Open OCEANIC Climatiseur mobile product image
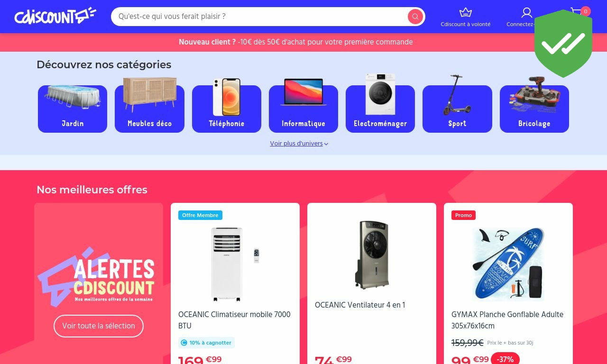The image size is (607, 364). coord(235,264)
